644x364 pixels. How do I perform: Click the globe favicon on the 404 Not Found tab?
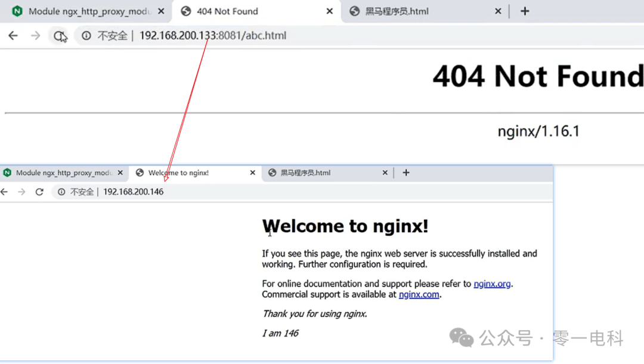186,11
